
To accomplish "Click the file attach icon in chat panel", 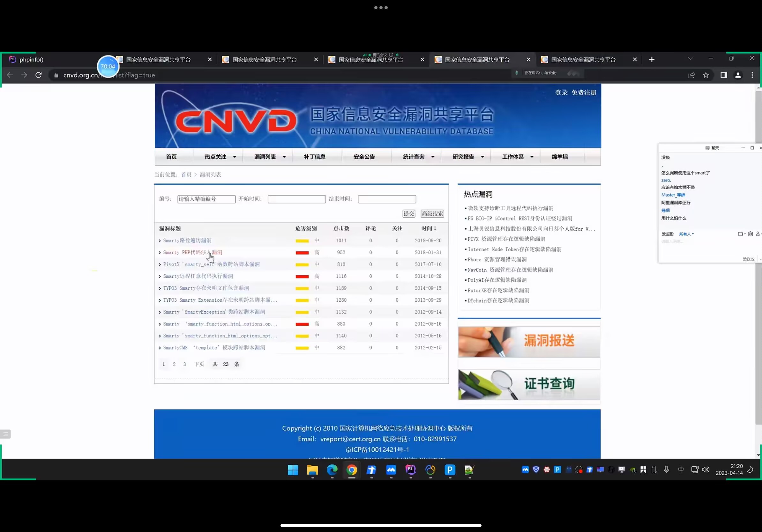I will pyautogui.click(x=740, y=234).
